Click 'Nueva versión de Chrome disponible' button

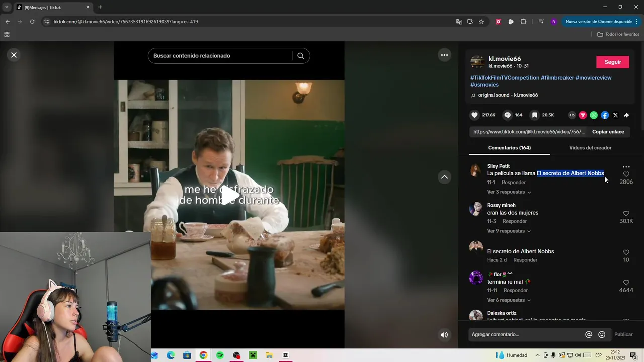tap(599, 22)
